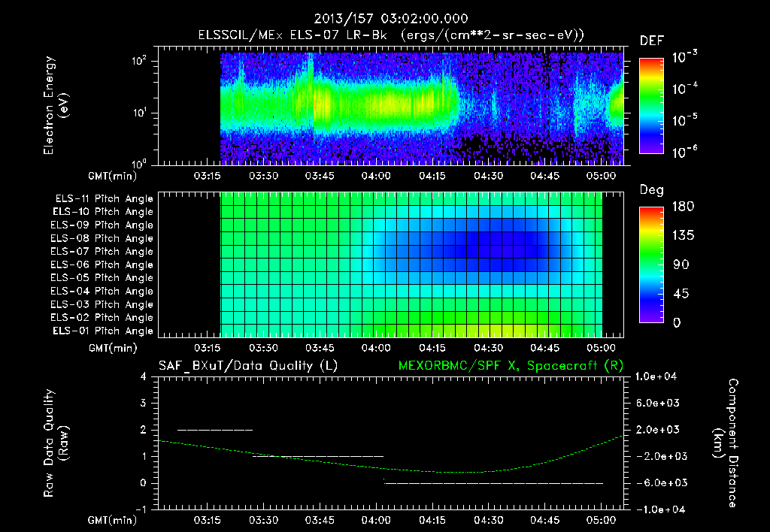Select the ELS-02 Pitch Angle row label
770x532 pixels.
102,318
